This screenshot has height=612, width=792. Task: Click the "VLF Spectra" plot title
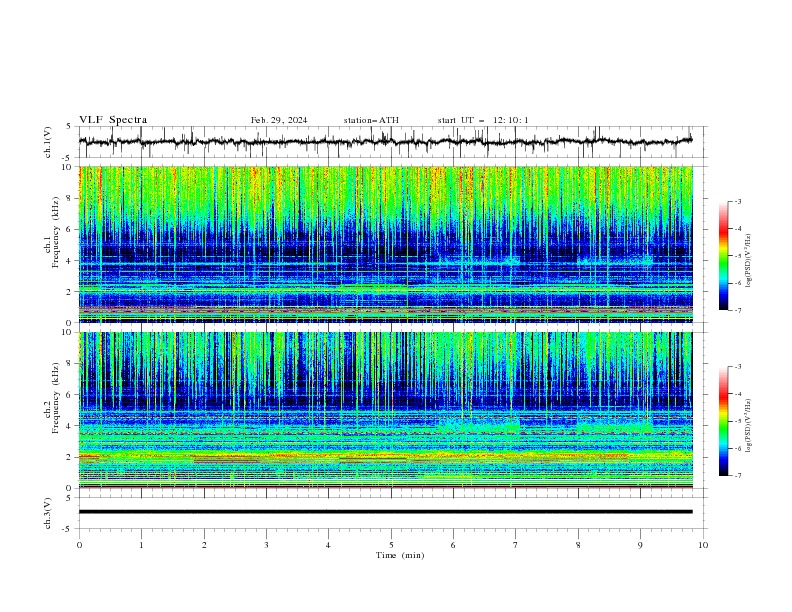click(x=113, y=120)
